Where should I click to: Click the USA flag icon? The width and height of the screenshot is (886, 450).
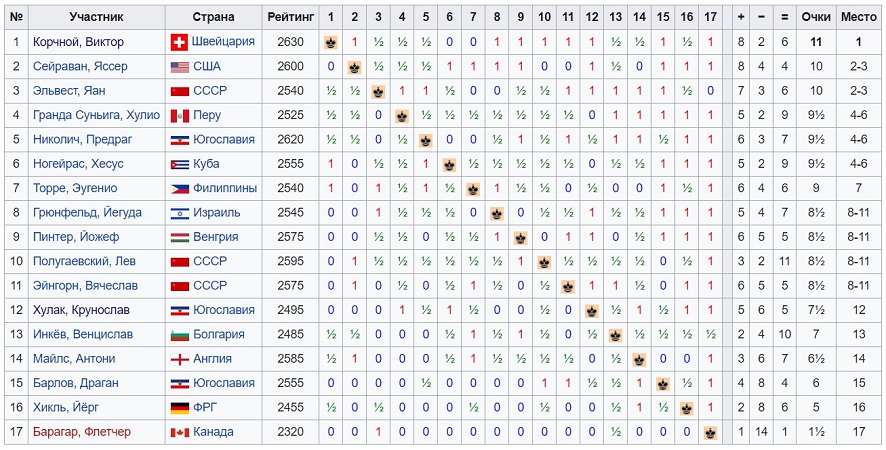click(179, 67)
